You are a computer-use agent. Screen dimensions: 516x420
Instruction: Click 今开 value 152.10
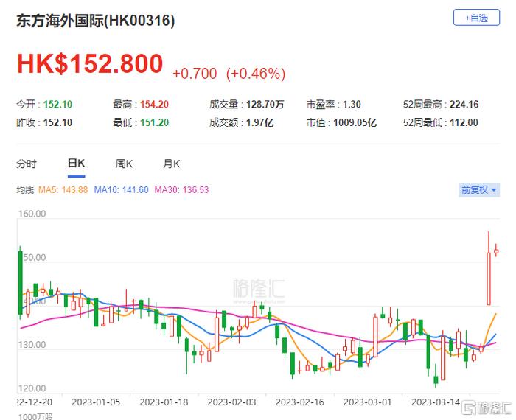(57, 104)
